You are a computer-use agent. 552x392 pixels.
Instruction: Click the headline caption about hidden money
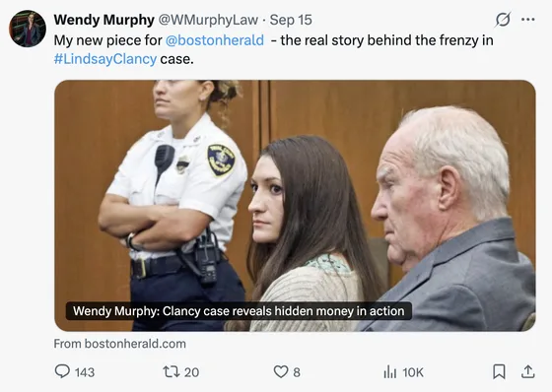[x=239, y=311]
